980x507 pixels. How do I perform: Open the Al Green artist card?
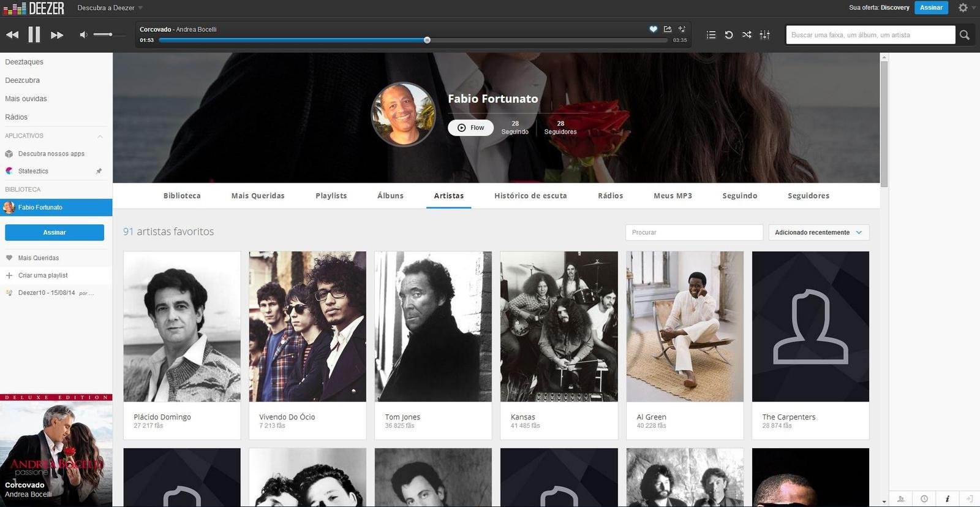(685, 345)
